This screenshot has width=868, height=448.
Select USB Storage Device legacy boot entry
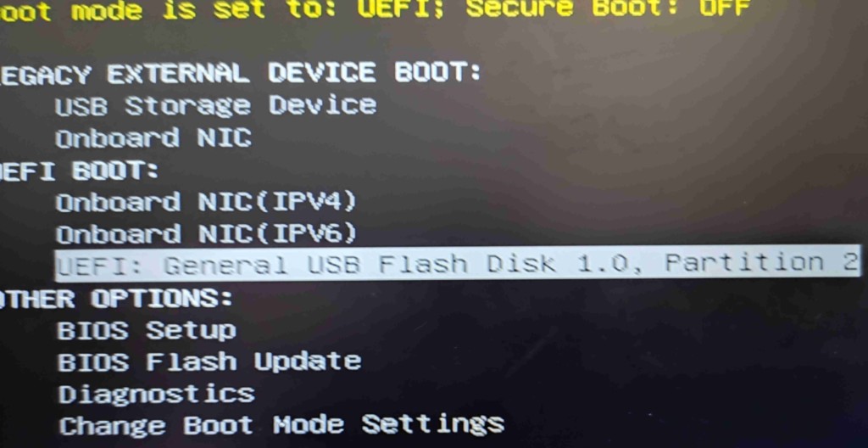coord(216,106)
